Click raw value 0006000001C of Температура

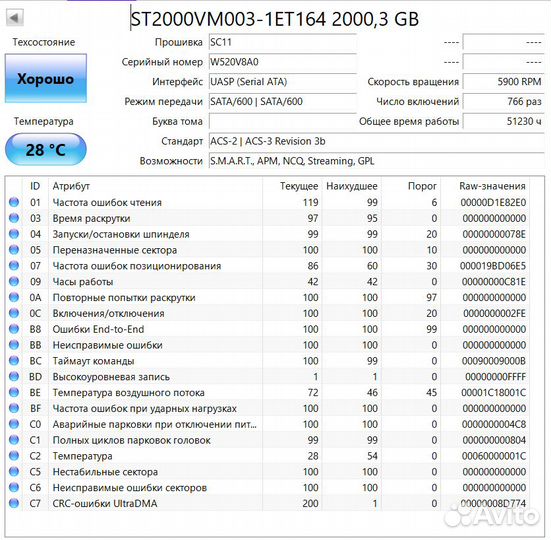pyautogui.click(x=494, y=456)
